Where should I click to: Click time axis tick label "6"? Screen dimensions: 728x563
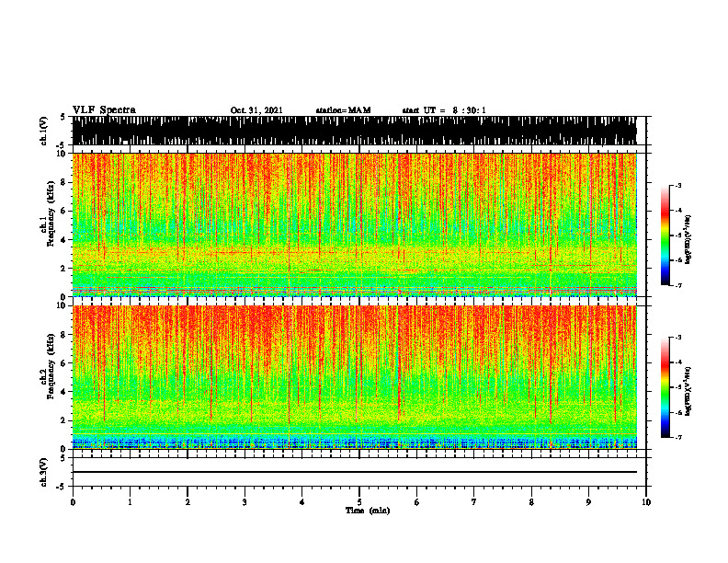(417, 502)
